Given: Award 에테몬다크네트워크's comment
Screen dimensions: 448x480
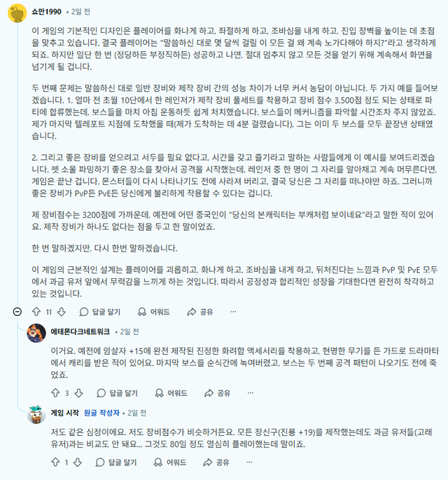Looking at the screenshot, I should tap(170, 392).
